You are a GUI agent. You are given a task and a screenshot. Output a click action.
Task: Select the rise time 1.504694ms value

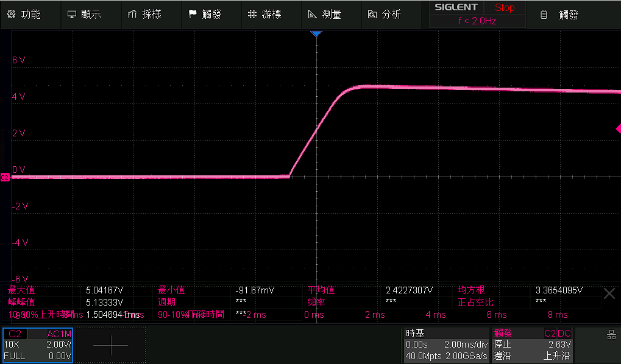pos(113,315)
